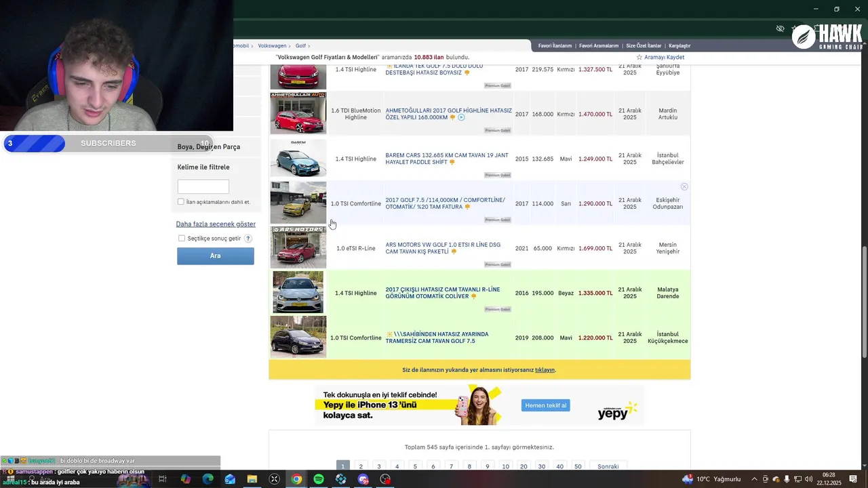
Task: Click the 1.470.000 TL price
Action: pyautogui.click(x=595, y=115)
